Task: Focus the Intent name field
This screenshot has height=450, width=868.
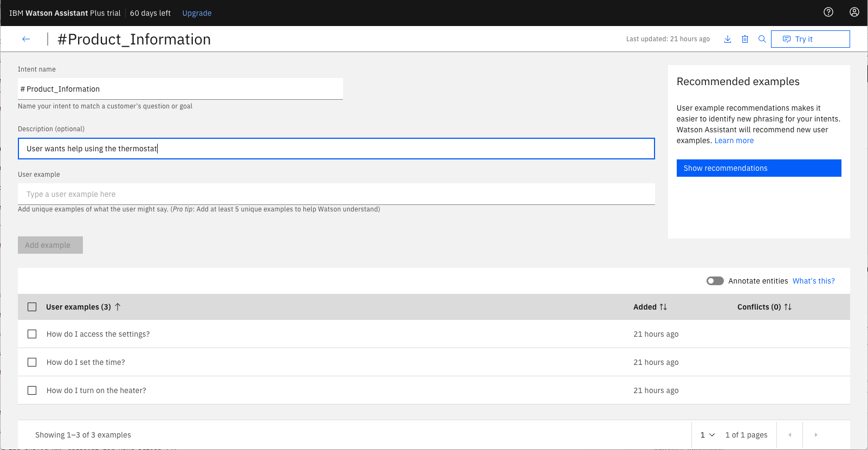Action: (x=180, y=89)
